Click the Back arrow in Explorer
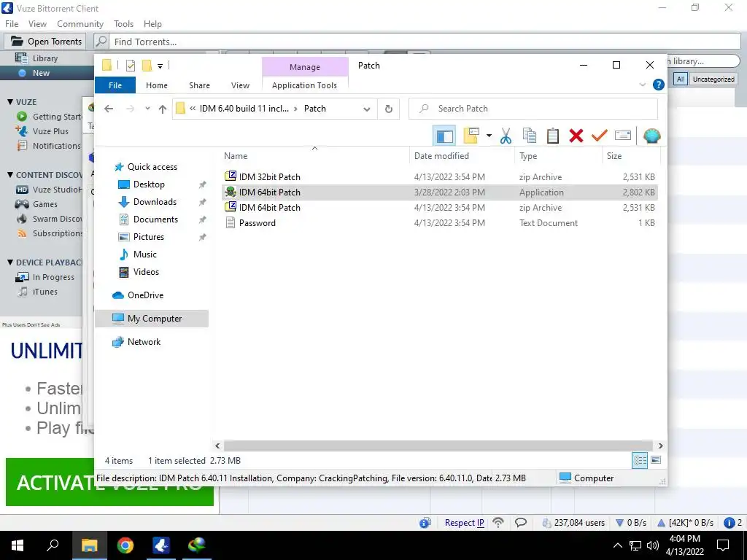747x560 pixels. [x=109, y=109]
